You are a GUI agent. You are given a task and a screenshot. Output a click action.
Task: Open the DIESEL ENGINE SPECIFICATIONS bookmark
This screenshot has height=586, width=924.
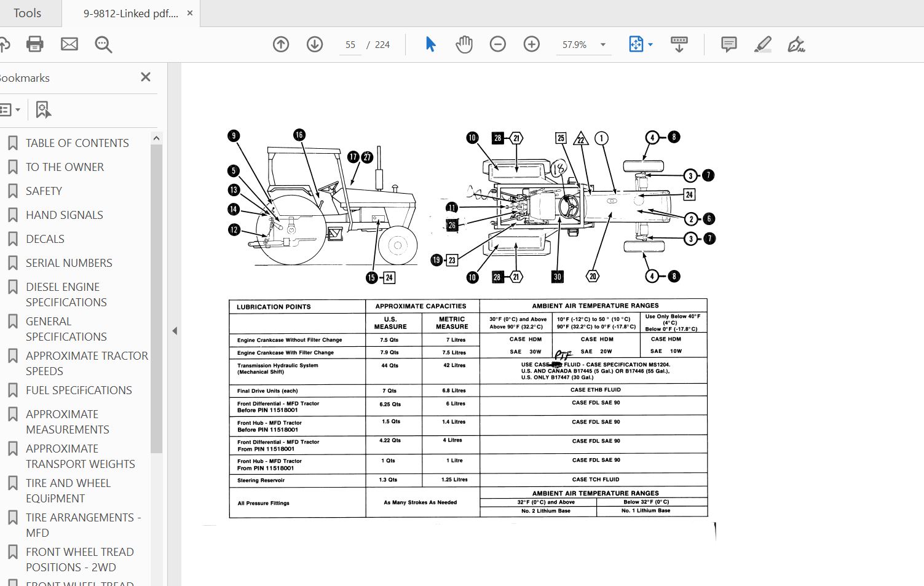pyautogui.click(x=66, y=295)
